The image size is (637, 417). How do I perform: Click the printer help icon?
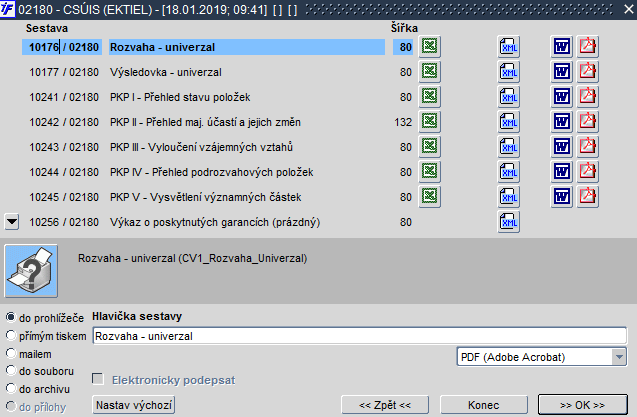pos(31,271)
